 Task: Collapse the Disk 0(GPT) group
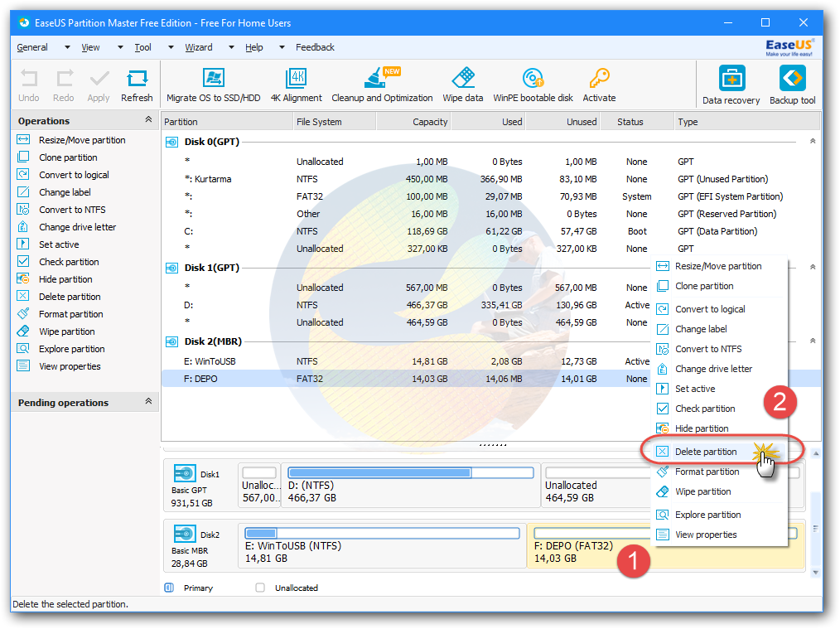coord(813,142)
